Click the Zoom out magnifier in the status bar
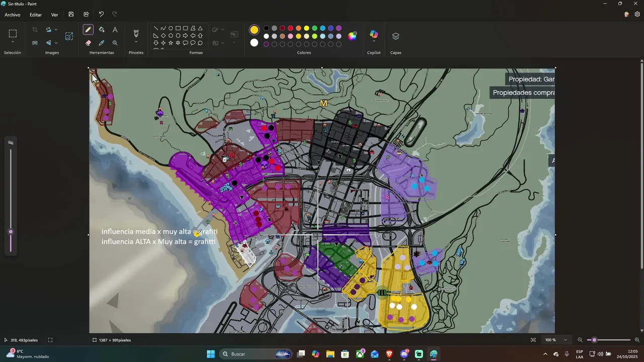The width and height of the screenshot is (644, 362). pos(580,340)
